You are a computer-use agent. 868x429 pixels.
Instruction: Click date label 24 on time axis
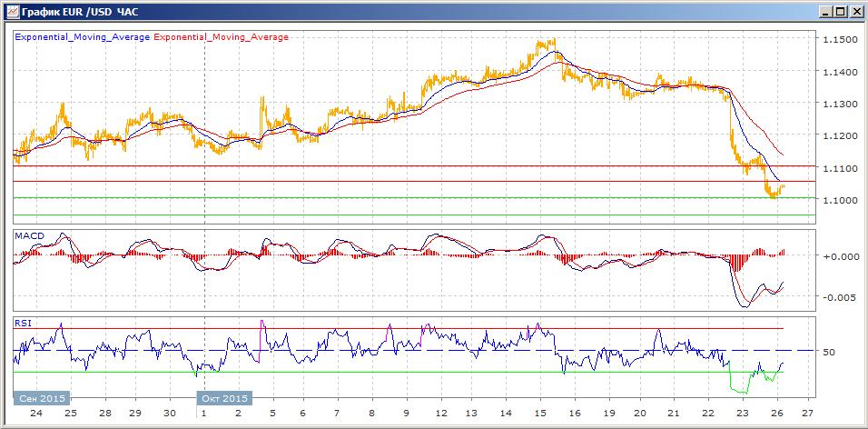click(35, 413)
